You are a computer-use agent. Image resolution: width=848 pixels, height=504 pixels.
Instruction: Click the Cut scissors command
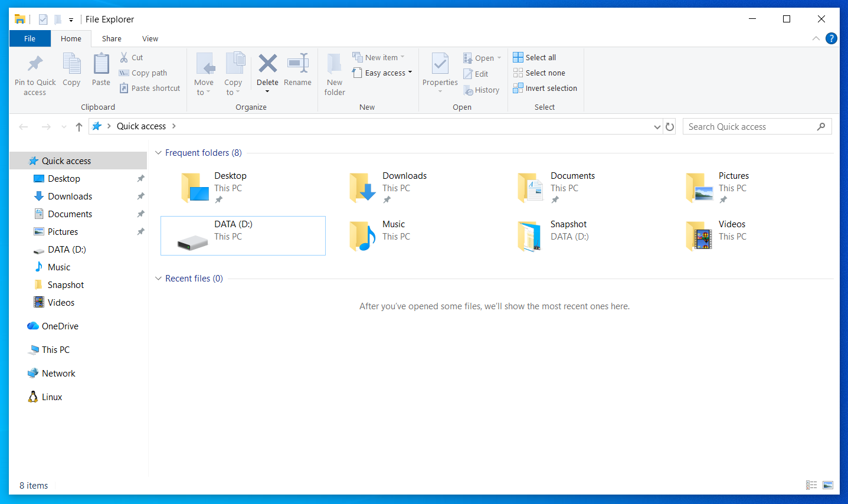point(132,57)
